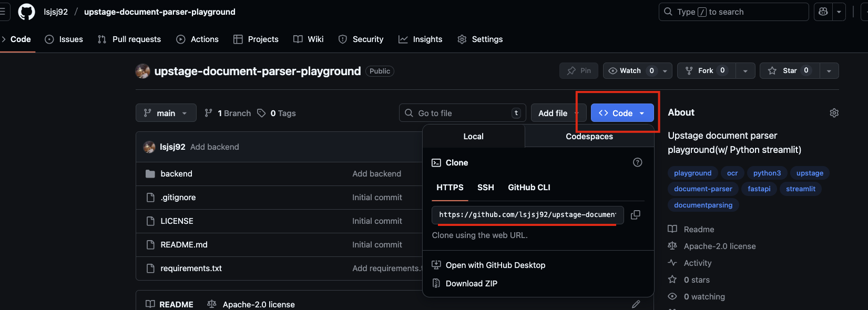Image resolution: width=868 pixels, height=310 pixels.
Task: Select the GitHub CLI clone option
Action: tap(529, 188)
